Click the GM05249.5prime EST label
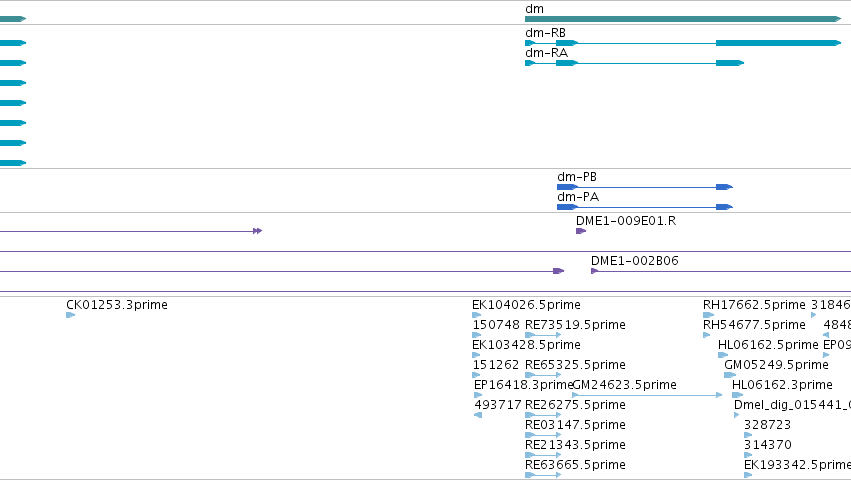Screen dimensions: 851x480 pyautogui.click(x=776, y=365)
